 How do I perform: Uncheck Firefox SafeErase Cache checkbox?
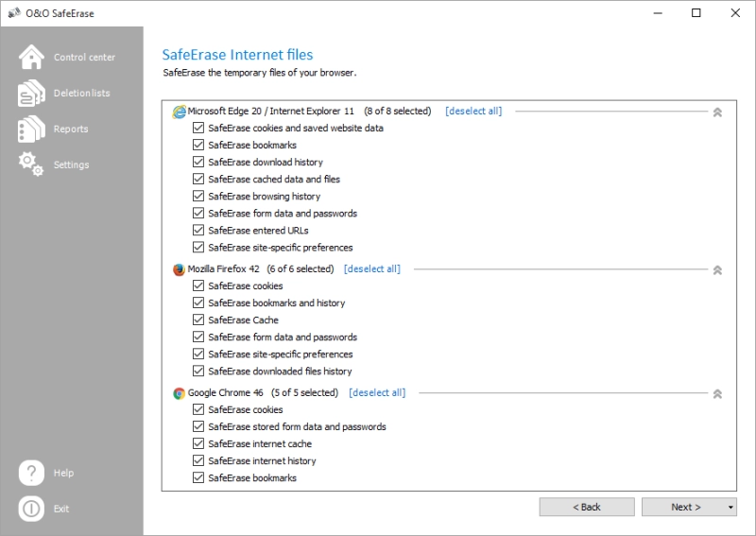pyautogui.click(x=198, y=320)
